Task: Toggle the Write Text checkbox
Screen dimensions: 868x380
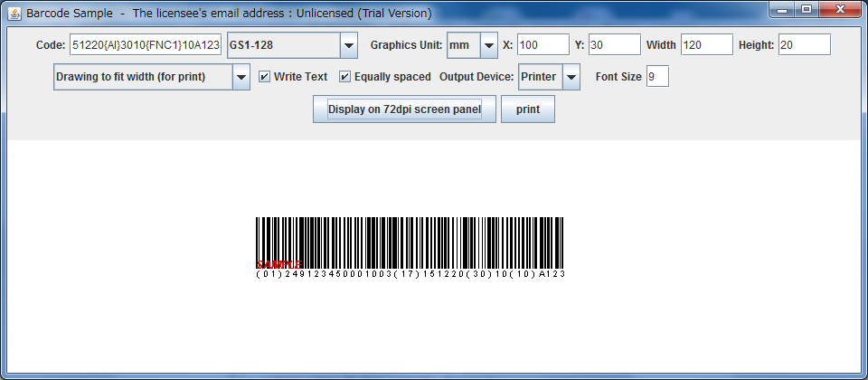Action: (x=265, y=77)
